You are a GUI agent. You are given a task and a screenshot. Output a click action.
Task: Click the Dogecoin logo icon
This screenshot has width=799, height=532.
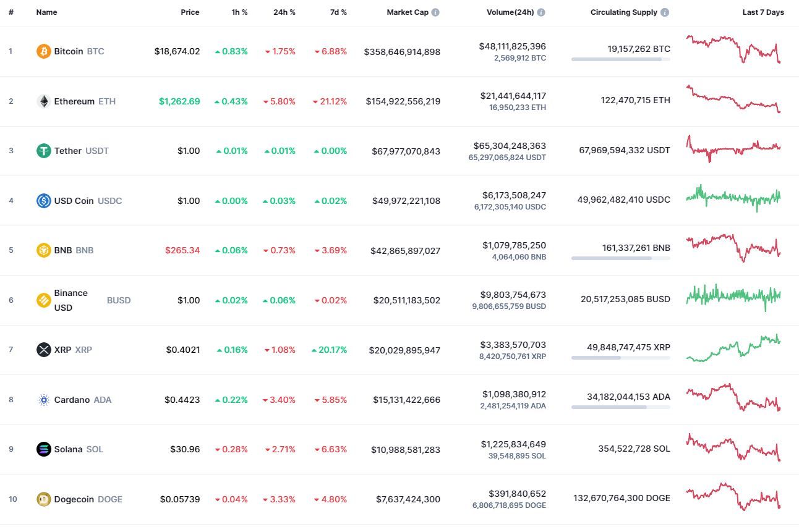click(x=43, y=499)
